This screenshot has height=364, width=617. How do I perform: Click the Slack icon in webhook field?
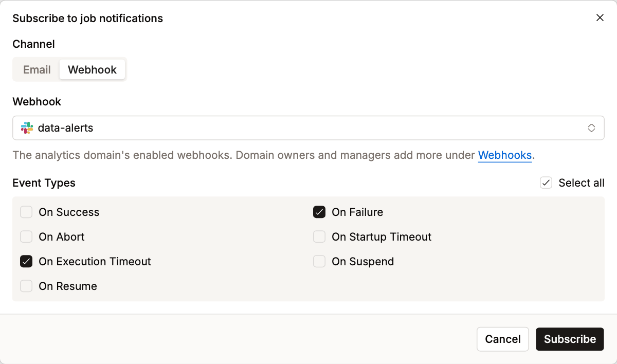tap(27, 128)
